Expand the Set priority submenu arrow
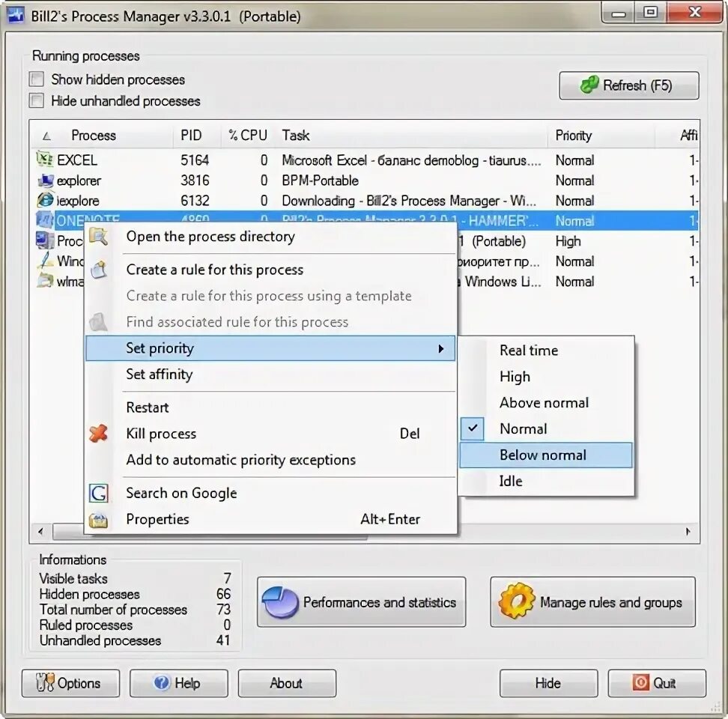This screenshot has width=728, height=719. [x=440, y=348]
